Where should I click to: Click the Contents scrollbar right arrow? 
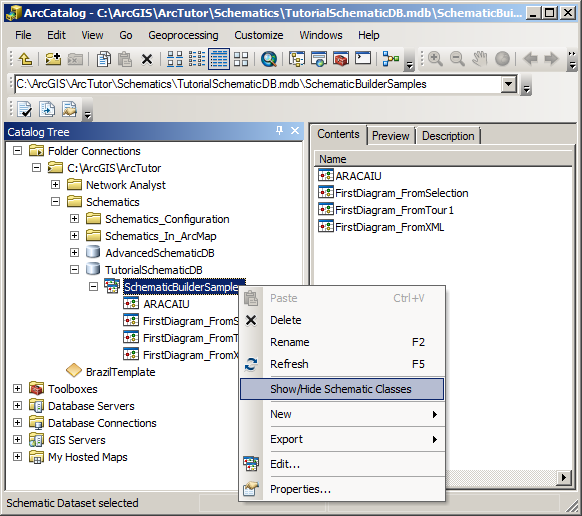564,477
